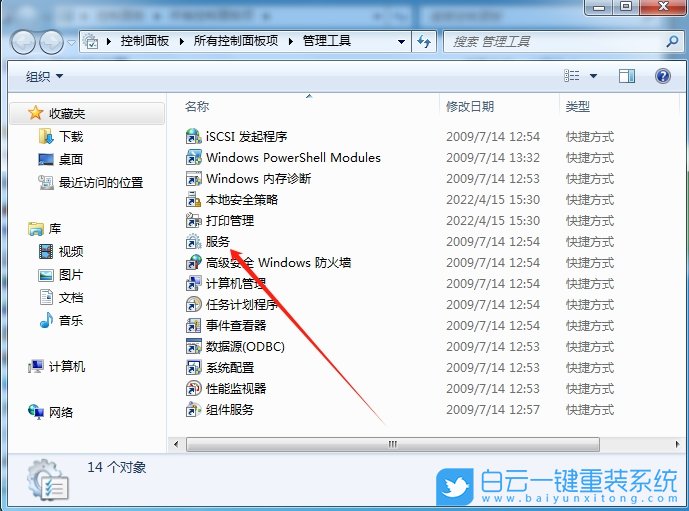Open the help question mark icon
The height and width of the screenshot is (511, 689).
pos(663,76)
